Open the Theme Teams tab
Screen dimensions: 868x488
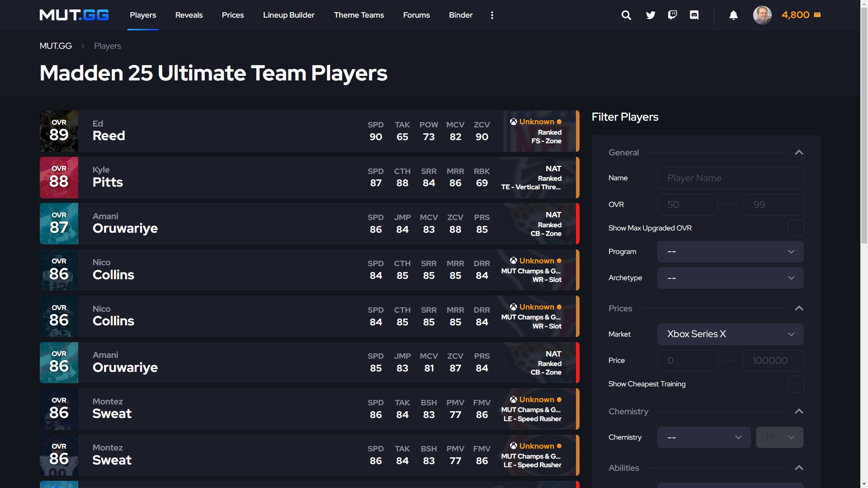point(359,15)
